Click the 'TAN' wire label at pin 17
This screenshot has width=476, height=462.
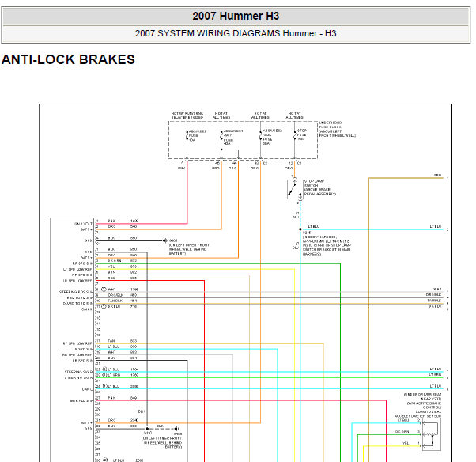click(111, 341)
